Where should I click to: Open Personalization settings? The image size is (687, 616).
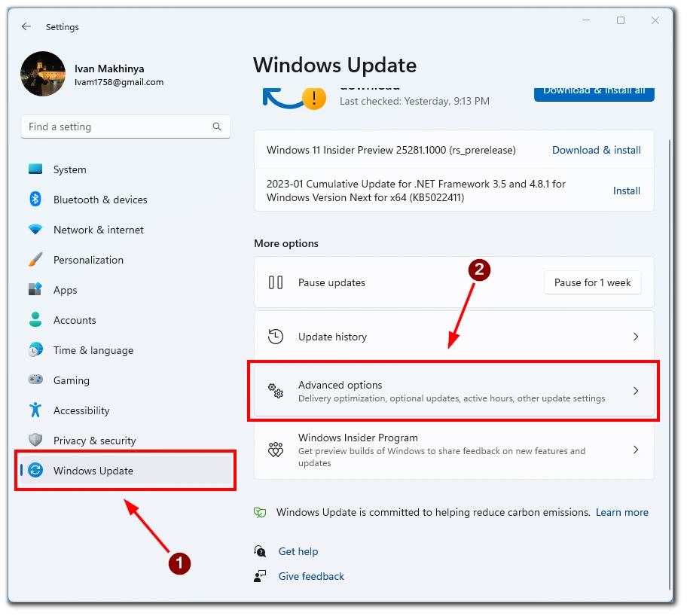[x=126, y=260]
